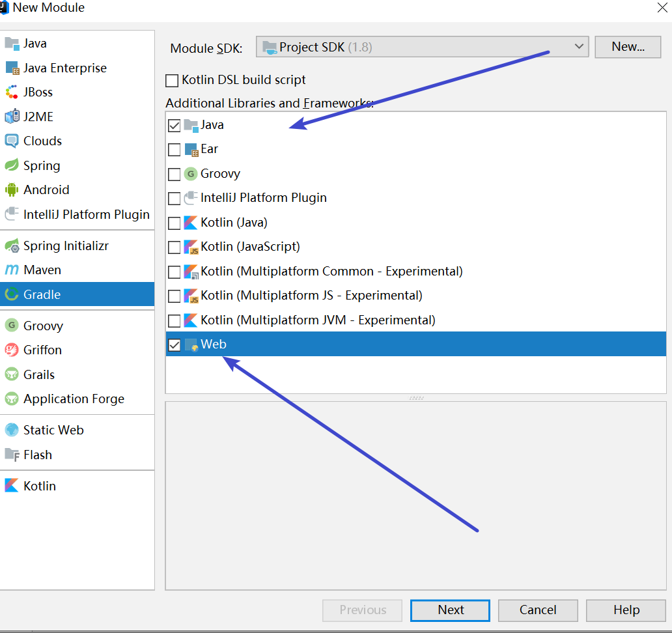
Task: Check Kotlin (Multiplatform JS - Experimental) checkbox
Action: pos(174,296)
